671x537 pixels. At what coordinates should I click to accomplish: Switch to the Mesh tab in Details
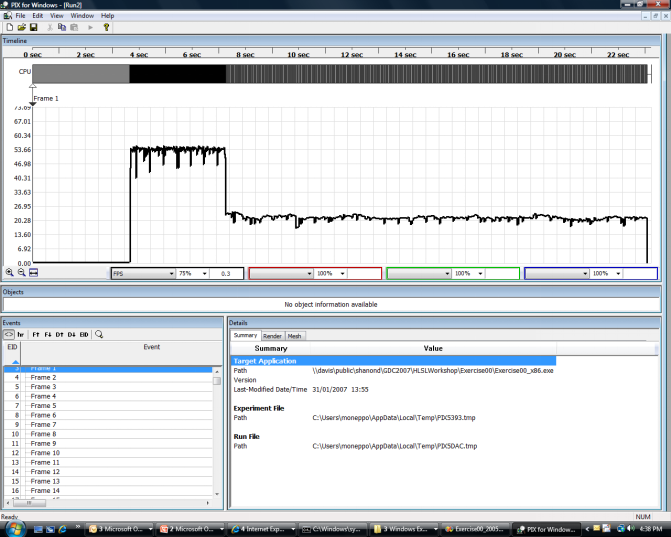(x=295, y=336)
